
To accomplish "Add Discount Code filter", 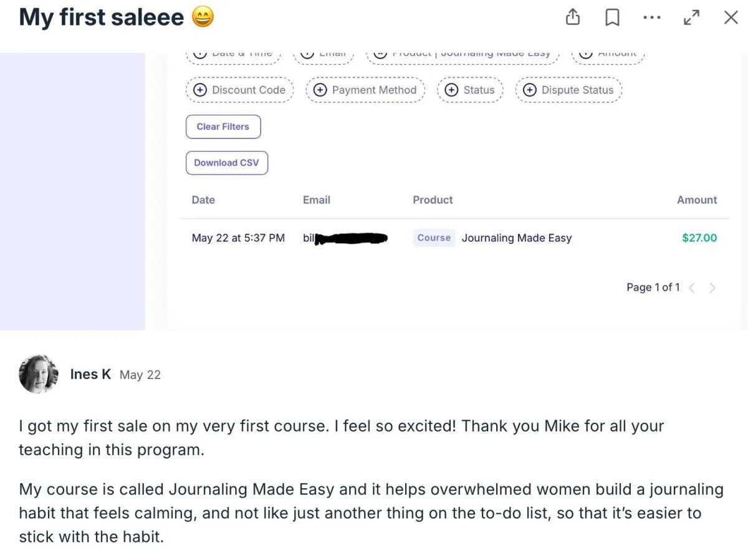I will click(240, 90).
